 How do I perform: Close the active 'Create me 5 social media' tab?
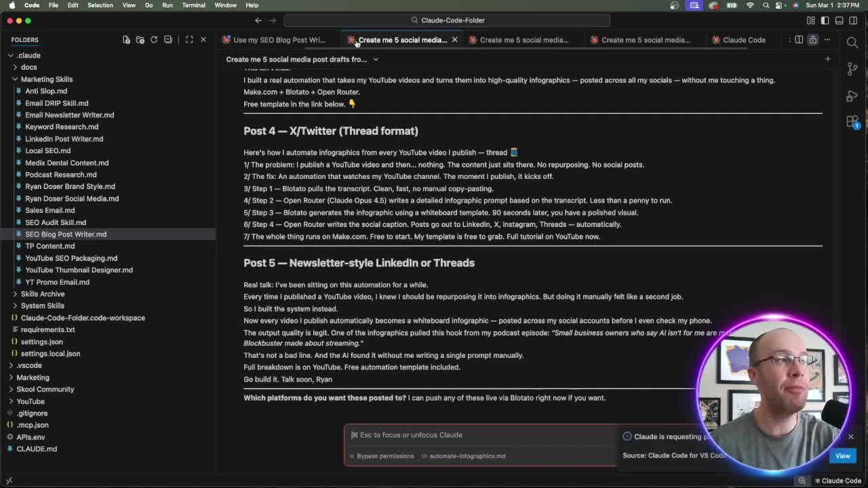454,40
